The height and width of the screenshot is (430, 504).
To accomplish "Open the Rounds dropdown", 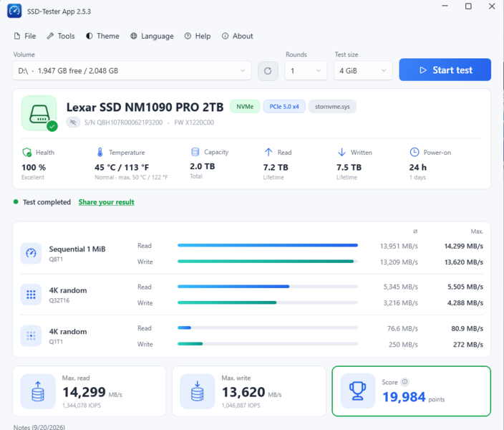I will pos(306,70).
